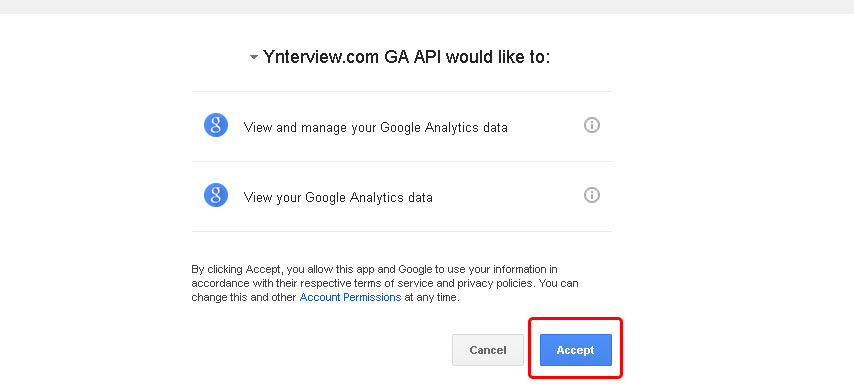Select the View and manage your Google Analytics data text
The width and height of the screenshot is (854, 388).
(x=375, y=128)
